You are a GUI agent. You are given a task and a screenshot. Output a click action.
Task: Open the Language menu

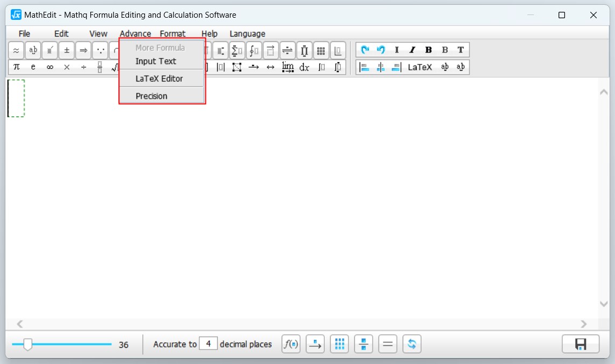click(x=247, y=34)
